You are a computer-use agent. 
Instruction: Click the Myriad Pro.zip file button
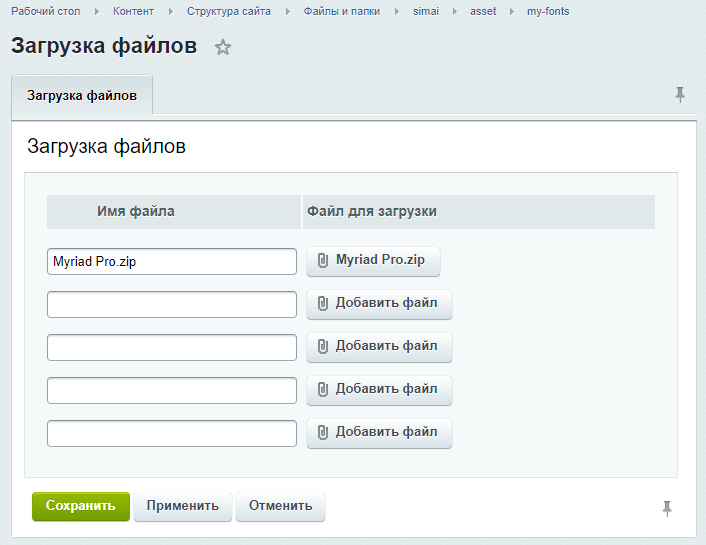coord(373,261)
